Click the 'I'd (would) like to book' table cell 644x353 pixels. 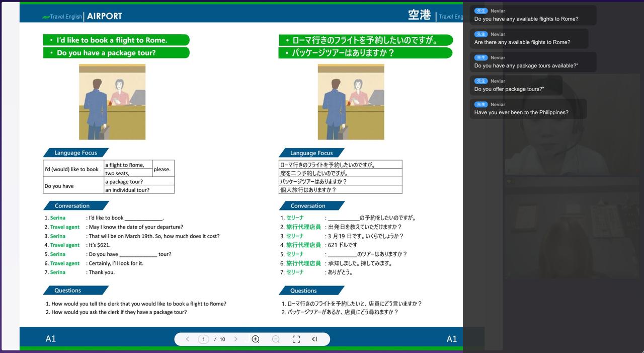point(73,169)
